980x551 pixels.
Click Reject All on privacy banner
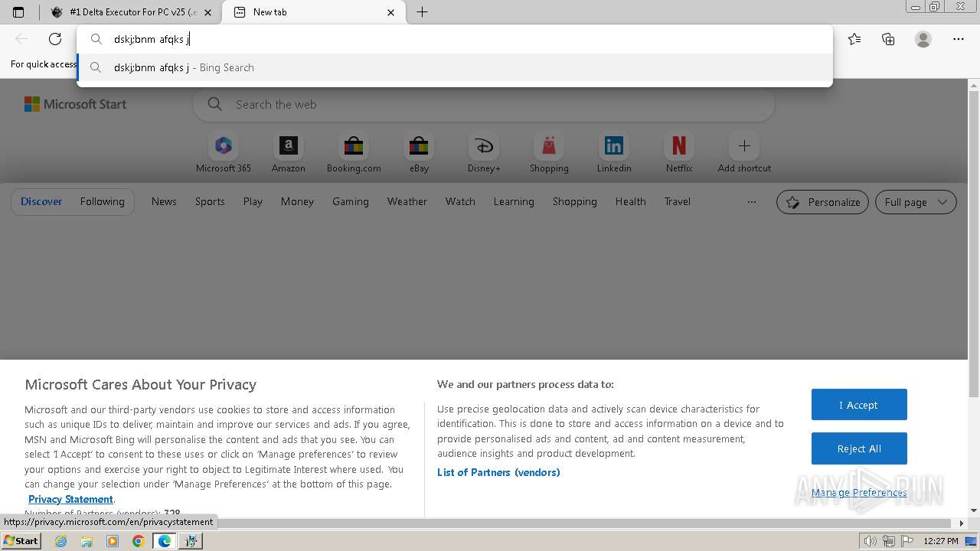(859, 448)
